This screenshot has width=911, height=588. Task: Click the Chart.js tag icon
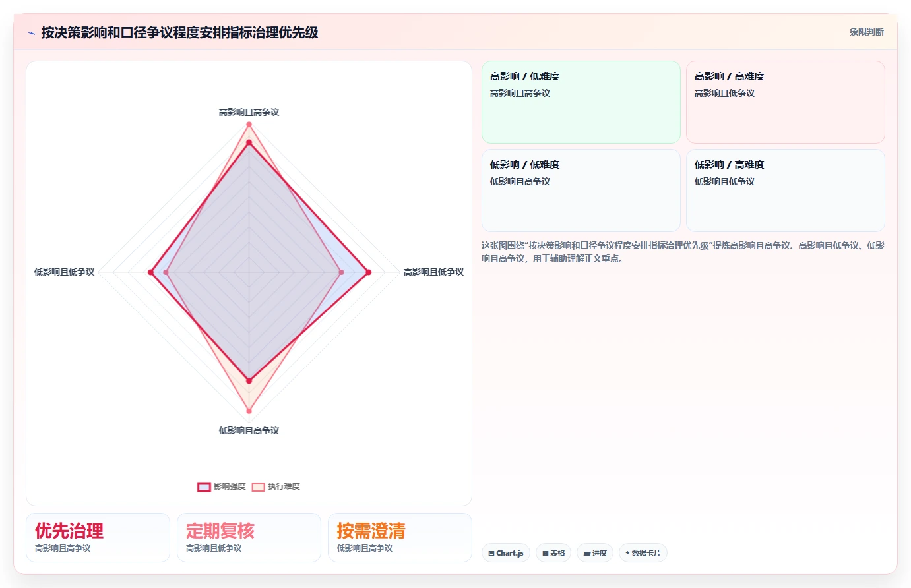(x=491, y=554)
